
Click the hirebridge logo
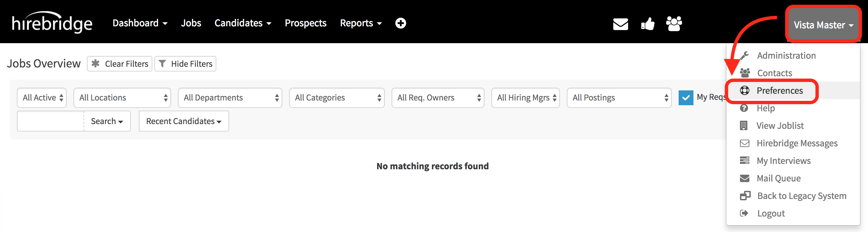pyautogui.click(x=52, y=23)
